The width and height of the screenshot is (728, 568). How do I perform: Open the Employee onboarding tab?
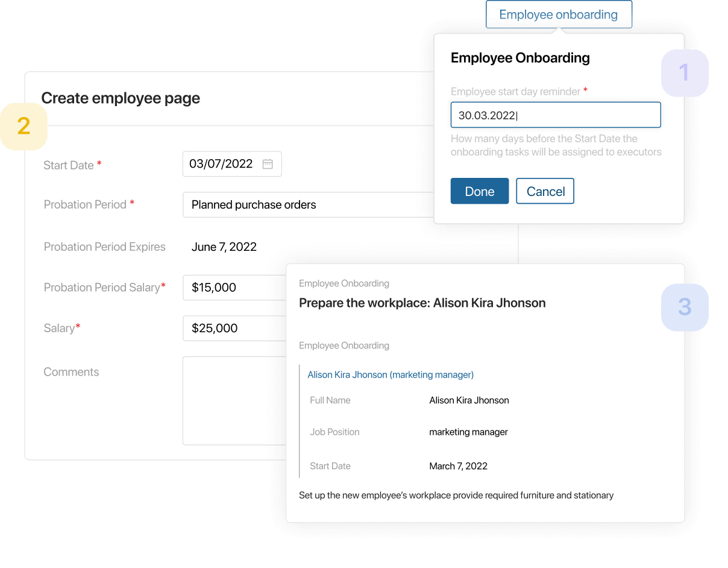(559, 14)
